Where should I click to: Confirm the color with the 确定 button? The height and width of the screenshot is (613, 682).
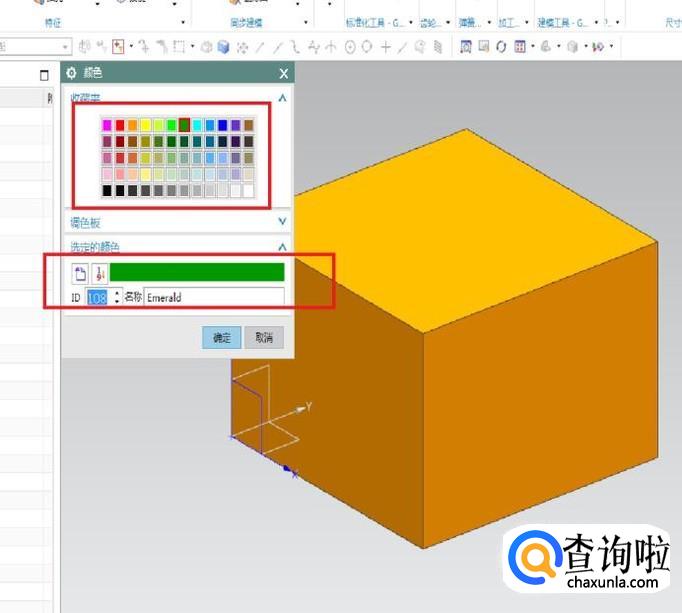click(x=221, y=338)
